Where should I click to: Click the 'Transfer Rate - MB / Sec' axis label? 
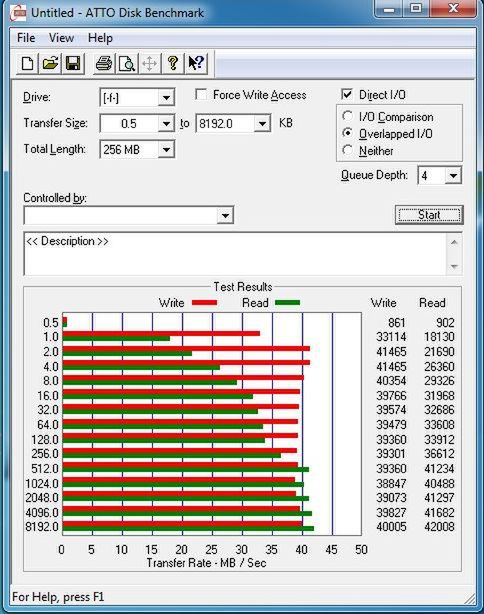click(x=206, y=563)
